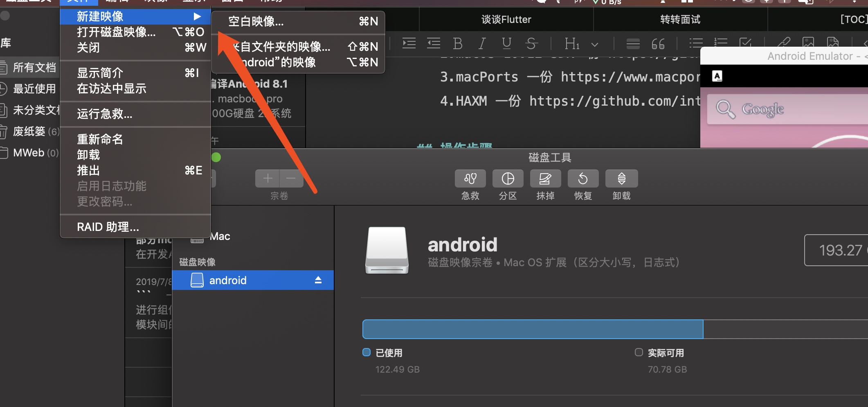The height and width of the screenshot is (407, 868).
Task: Click the 抹掉 erase icon
Action: coord(545,179)
